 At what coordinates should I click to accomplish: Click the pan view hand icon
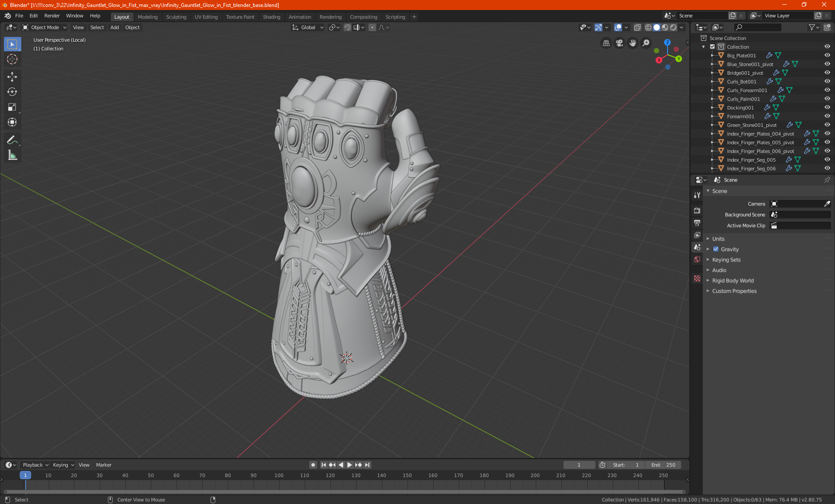click(x=633, y=43)
